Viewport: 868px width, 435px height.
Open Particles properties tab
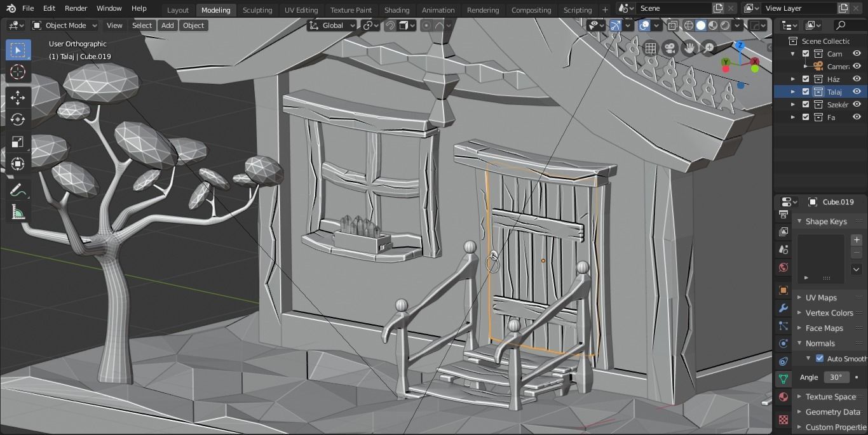tap(783, 326)
